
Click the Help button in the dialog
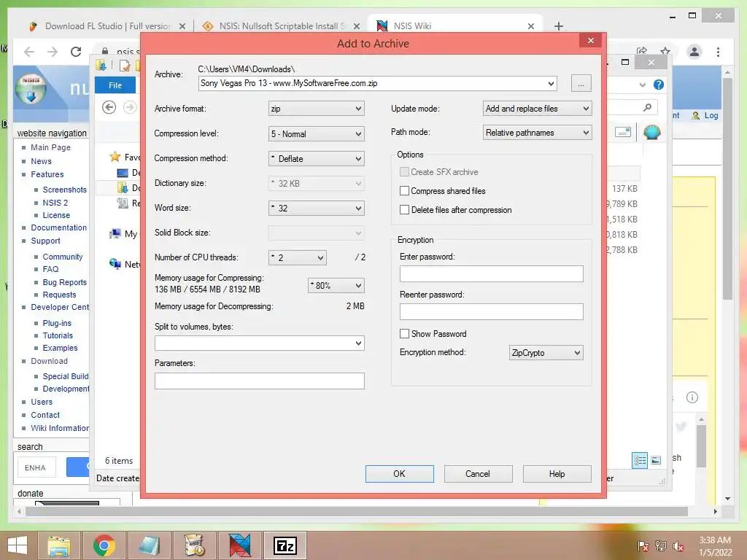coord(557,474)
